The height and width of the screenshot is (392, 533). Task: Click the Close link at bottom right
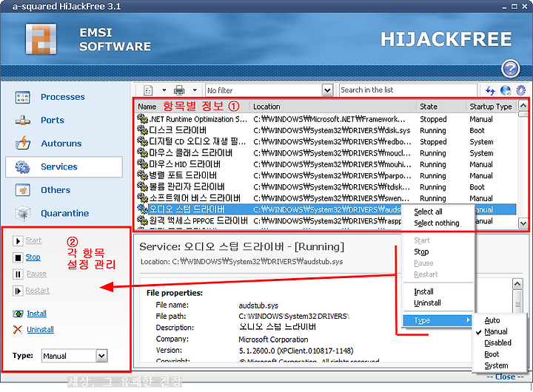click(505, 376)
